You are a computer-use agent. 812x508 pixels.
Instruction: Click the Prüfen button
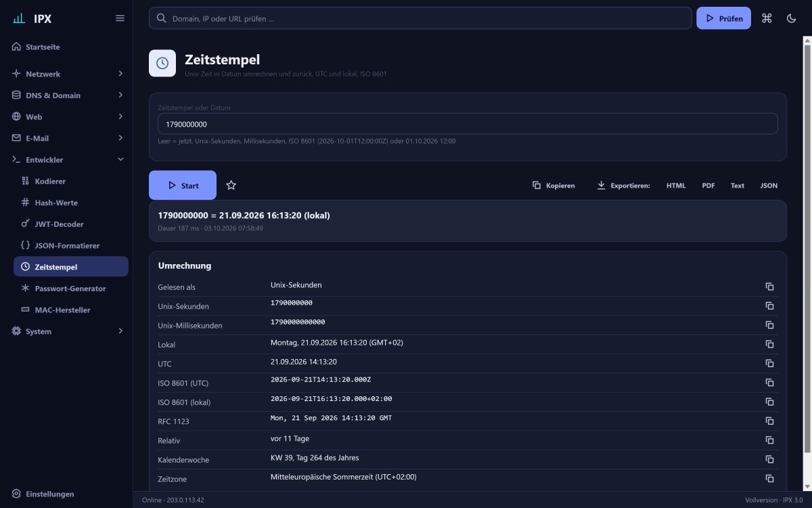click(x=723, y=18)
